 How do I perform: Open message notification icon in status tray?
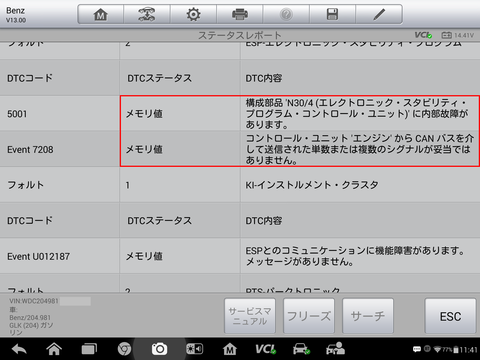pos(417,349)
